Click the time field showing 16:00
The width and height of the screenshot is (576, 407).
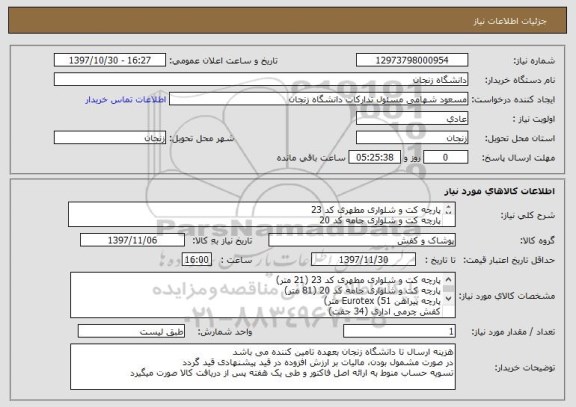197,260
